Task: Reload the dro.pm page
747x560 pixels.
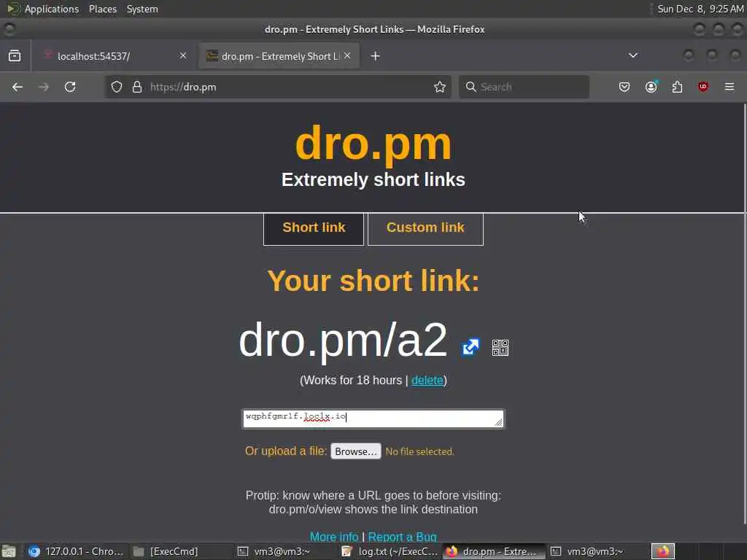Action: pos(70,87)
